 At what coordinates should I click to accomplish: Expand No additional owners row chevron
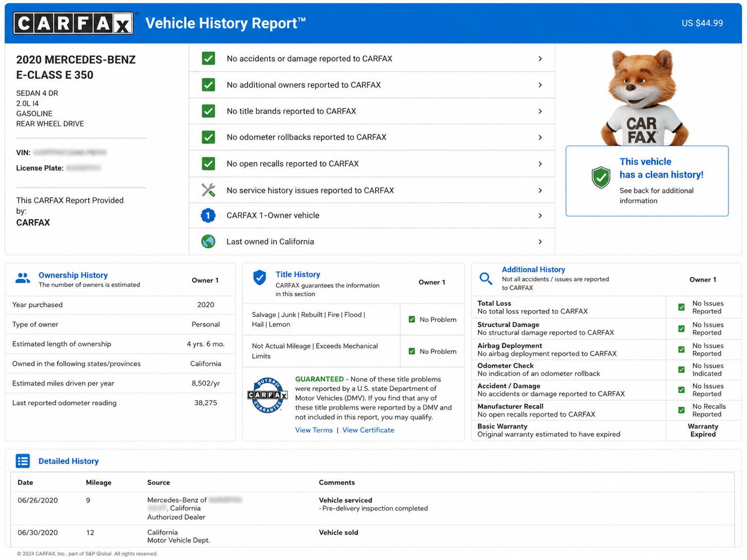pos(540,85)
